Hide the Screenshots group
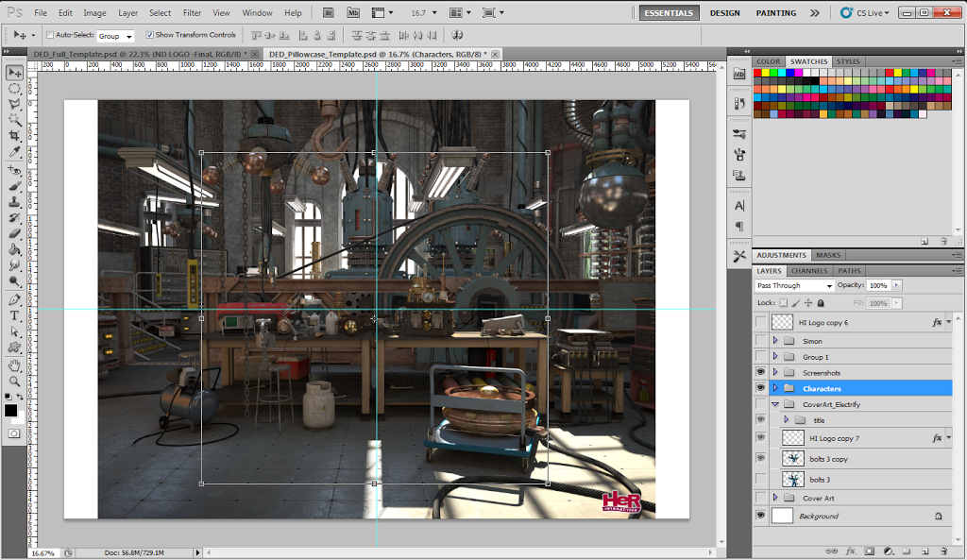The image size is (967, 560). [760, 372]
